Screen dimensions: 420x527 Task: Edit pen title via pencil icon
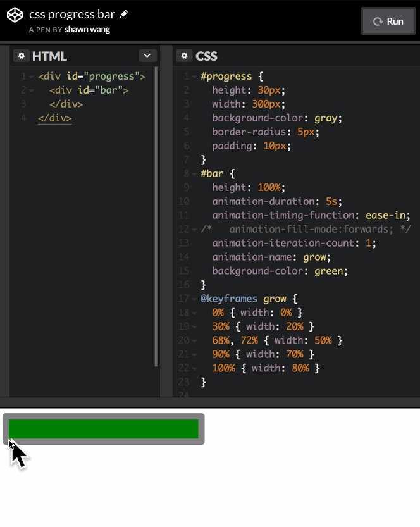tap(123, 14)
